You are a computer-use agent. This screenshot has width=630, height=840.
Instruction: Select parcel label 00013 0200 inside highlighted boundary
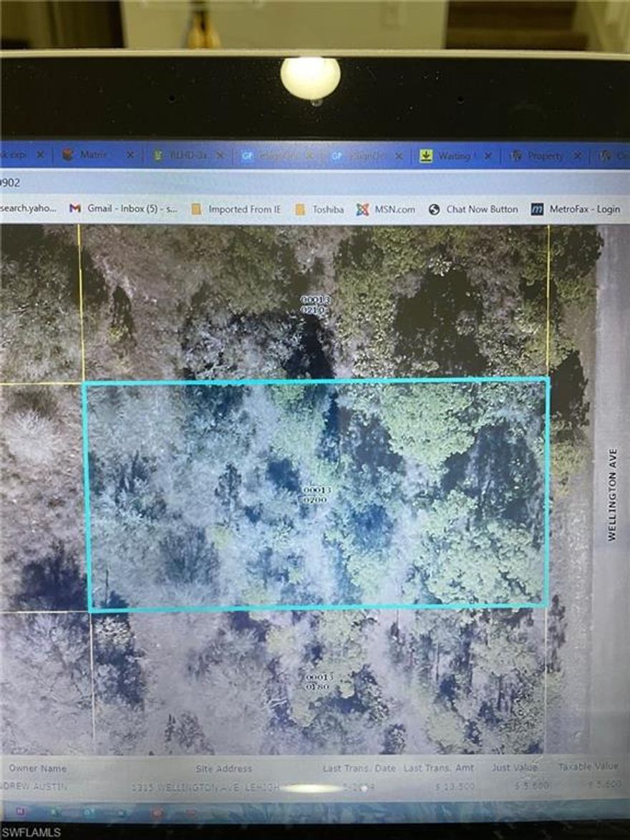click(314, 494)
